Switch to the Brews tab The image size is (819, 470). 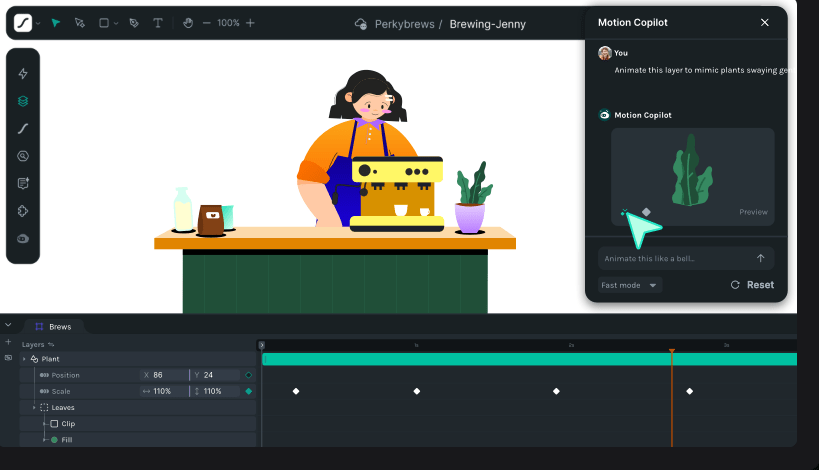coord(55,326)
